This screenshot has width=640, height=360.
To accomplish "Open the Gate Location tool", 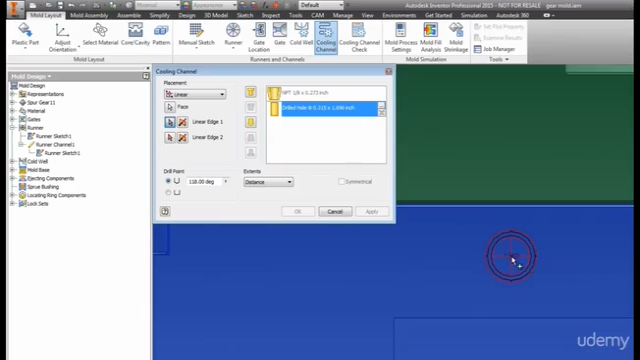I will click(x=259, y=37).
